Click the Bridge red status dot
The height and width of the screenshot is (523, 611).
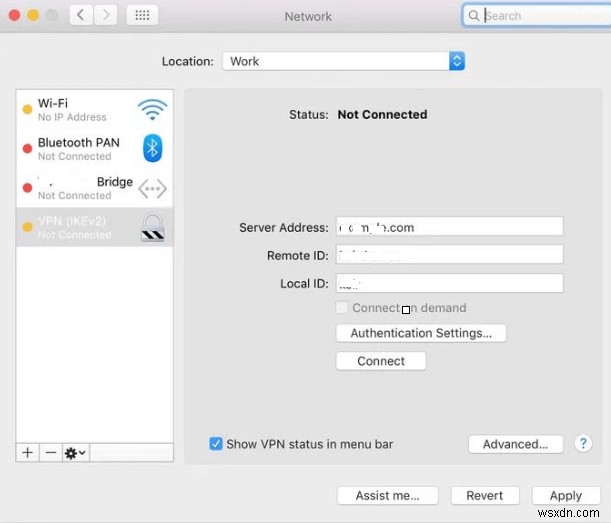[27, 188]
